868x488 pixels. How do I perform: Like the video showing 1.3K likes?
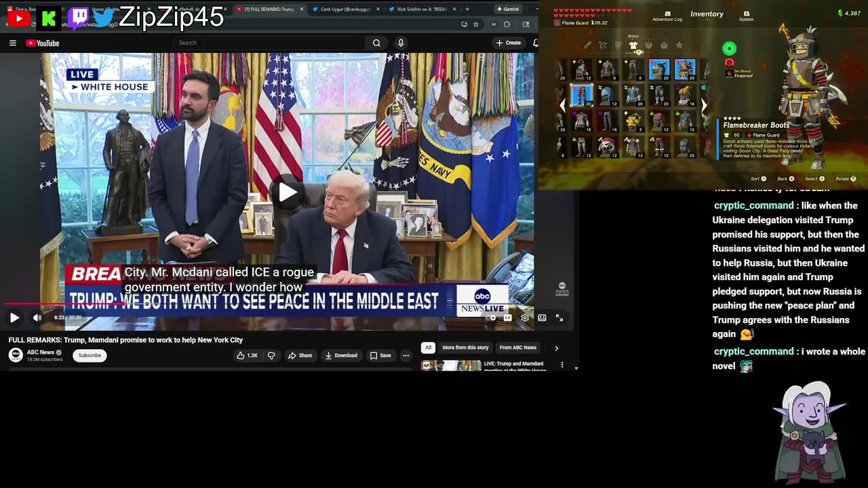(x=247, y=355)
